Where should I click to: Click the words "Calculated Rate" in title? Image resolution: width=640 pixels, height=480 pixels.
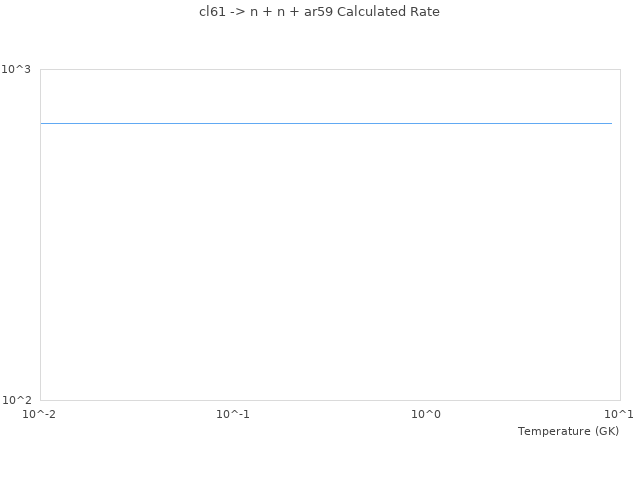389,12
